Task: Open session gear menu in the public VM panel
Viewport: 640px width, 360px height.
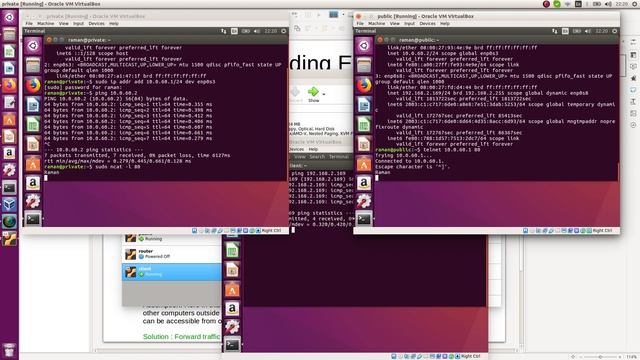Action: click(615, 31)
